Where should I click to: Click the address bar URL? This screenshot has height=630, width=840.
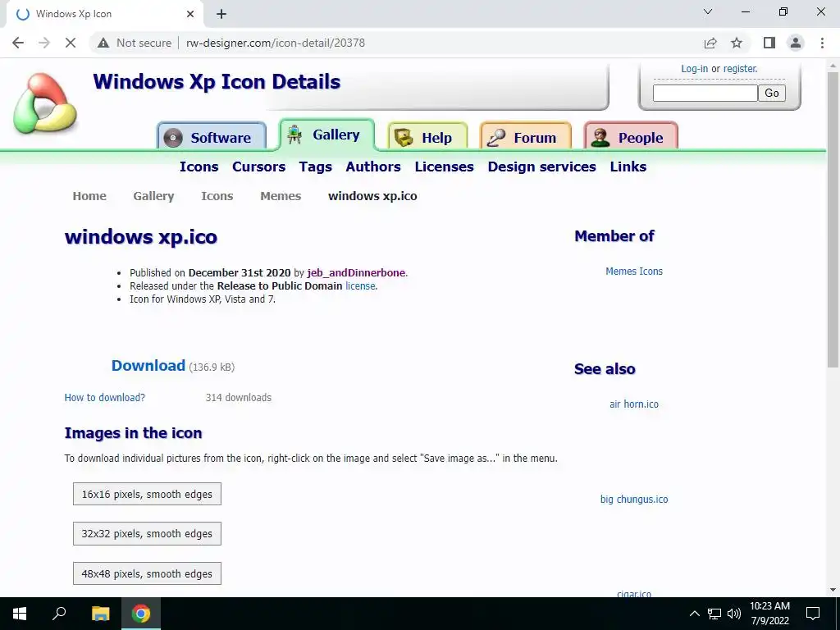tap(276, 43)
